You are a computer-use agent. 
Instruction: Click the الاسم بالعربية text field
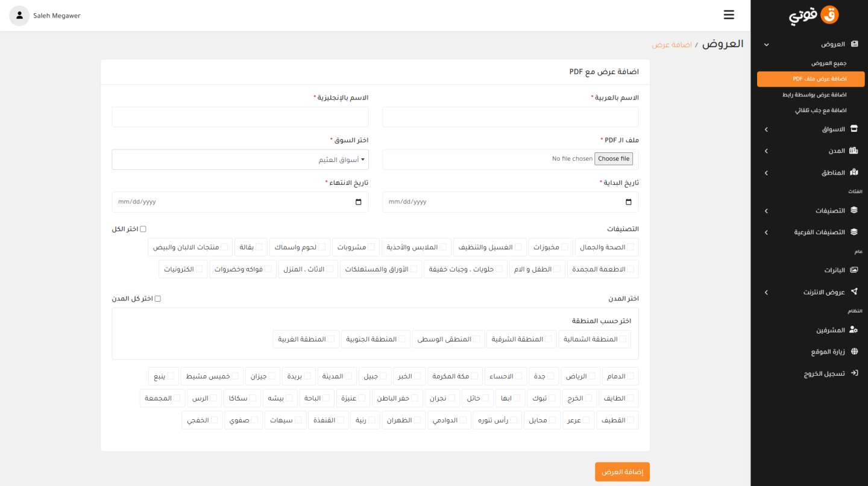click(510, 117)
